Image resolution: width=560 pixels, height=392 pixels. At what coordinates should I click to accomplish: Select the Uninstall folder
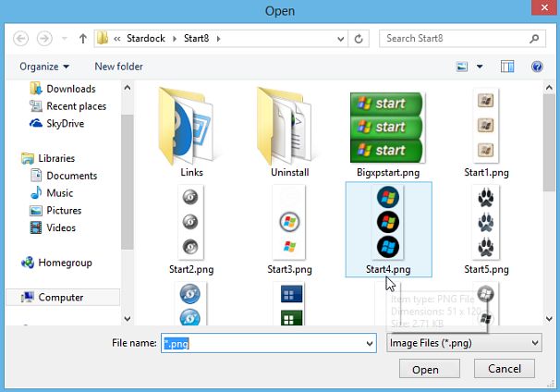(x=289, y=132)
